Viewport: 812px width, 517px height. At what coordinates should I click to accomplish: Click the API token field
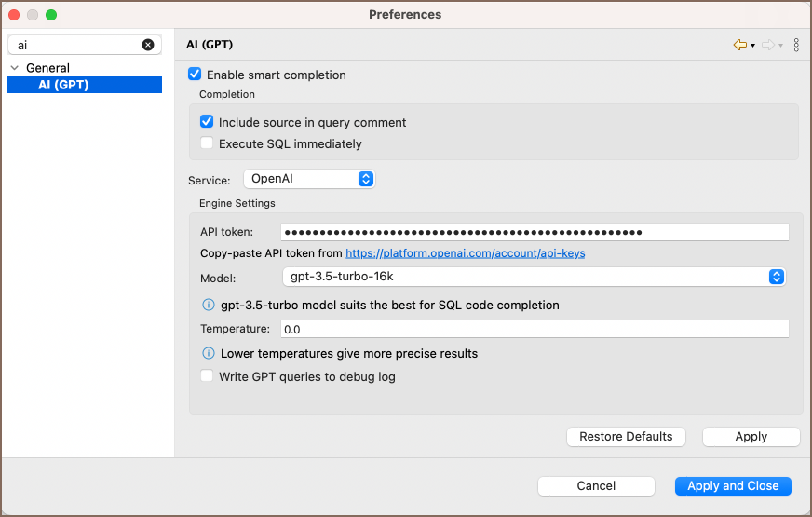534,232
